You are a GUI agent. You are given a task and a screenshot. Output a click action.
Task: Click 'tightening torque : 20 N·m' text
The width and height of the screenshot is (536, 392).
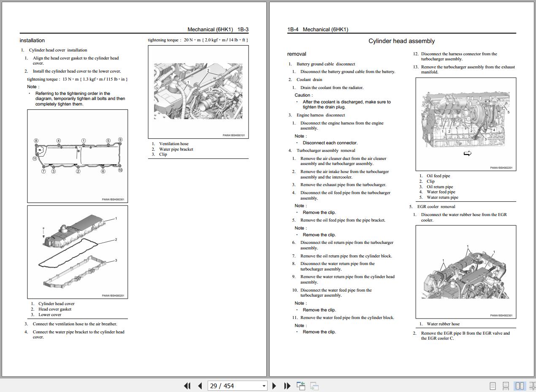(x=198, y=40)
